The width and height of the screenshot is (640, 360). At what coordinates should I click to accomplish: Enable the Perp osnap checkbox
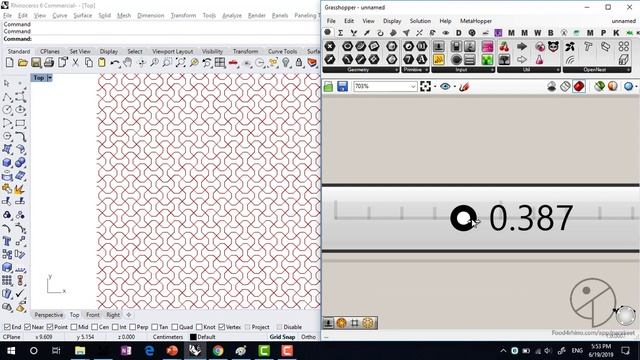132,327
